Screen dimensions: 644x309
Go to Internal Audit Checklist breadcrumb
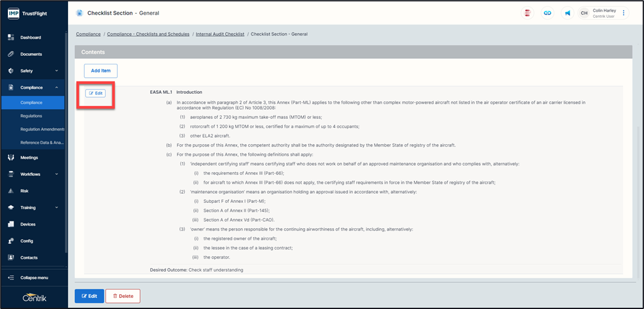click(x=220, y=34)
